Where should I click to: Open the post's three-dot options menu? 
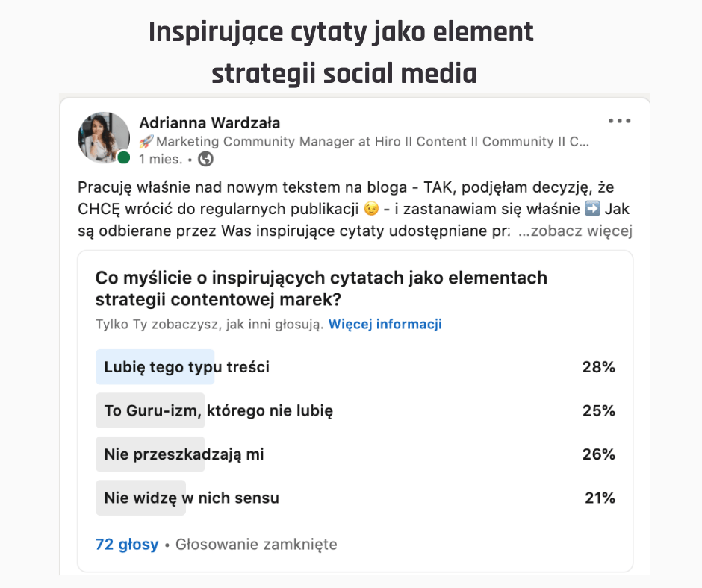619,121
